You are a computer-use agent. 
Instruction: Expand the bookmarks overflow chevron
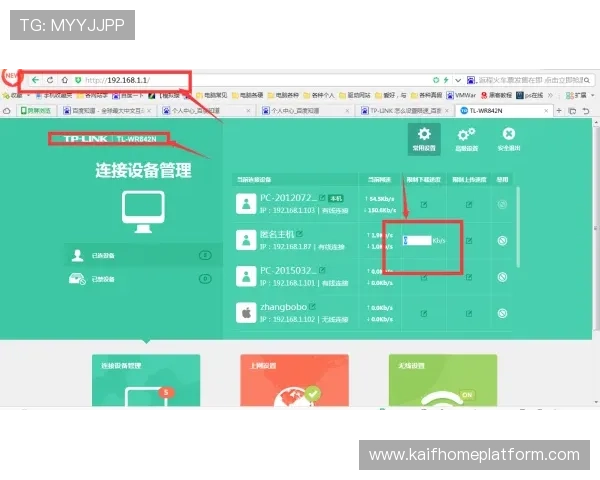click(550, 95)
